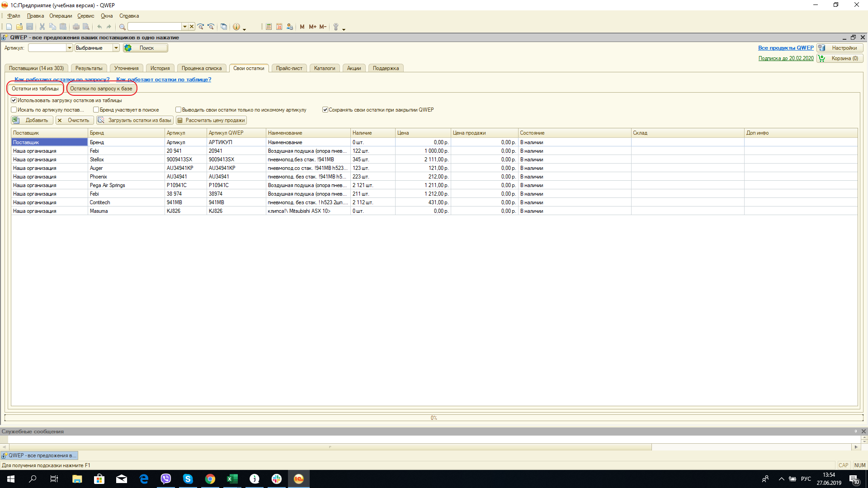
Task: Click the 0% progress bar
Action: click(x=434, y=418)
